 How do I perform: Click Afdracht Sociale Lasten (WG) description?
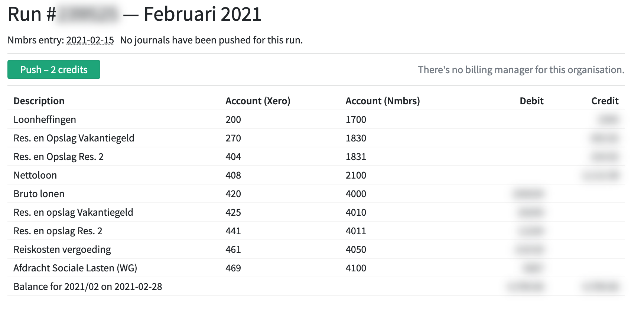click(75, 268)
